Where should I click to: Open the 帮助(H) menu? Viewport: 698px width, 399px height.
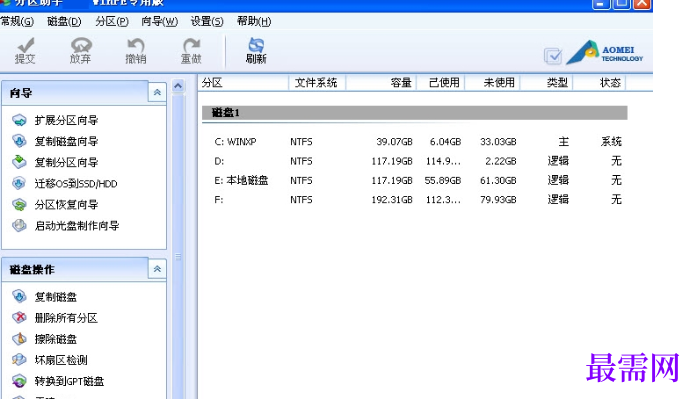tap(254, 21)
